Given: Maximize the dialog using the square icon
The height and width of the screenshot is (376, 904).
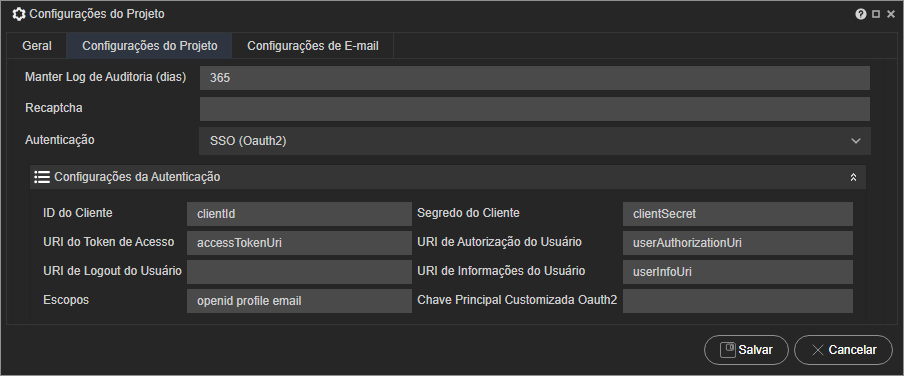Looking at the screenshot, I should click(x=876, y=14).
